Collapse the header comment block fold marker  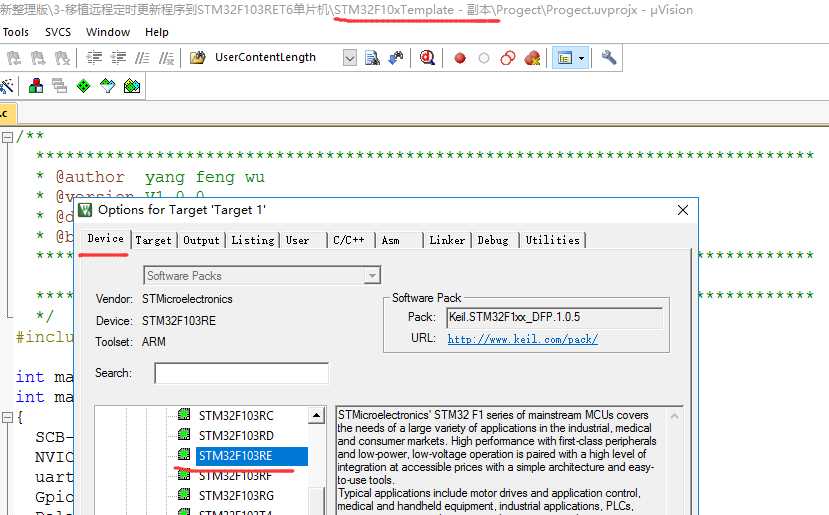coord(7,137)
